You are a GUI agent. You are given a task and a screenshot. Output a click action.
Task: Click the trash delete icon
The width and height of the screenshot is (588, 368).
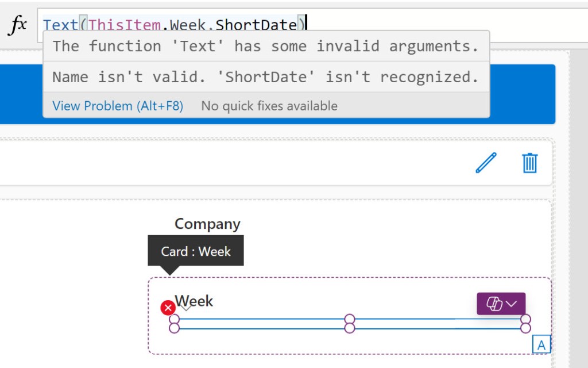click(x=529, y=163)
